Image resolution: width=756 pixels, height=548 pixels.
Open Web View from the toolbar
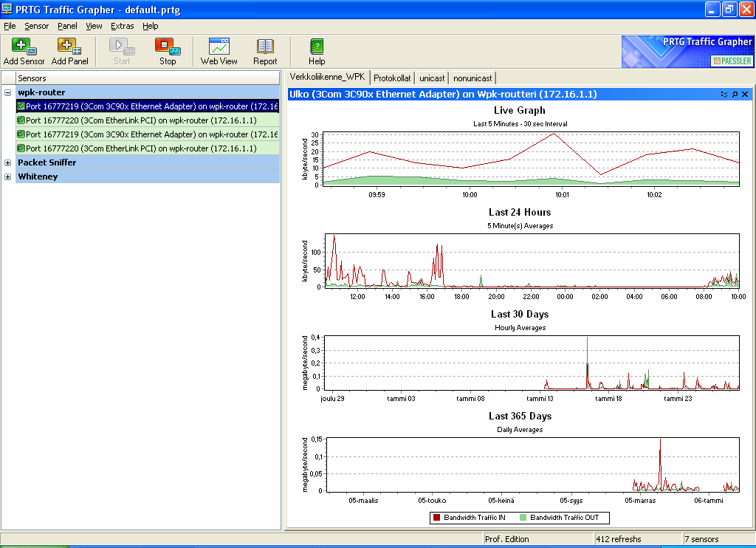pyautogui.click(x=219, y=47)
